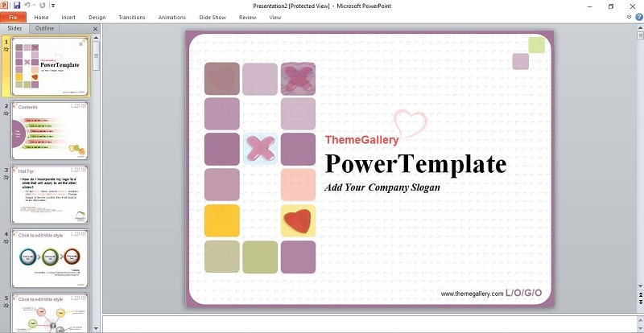Open the PowerPoint help question mark icon

pos(639,17)
